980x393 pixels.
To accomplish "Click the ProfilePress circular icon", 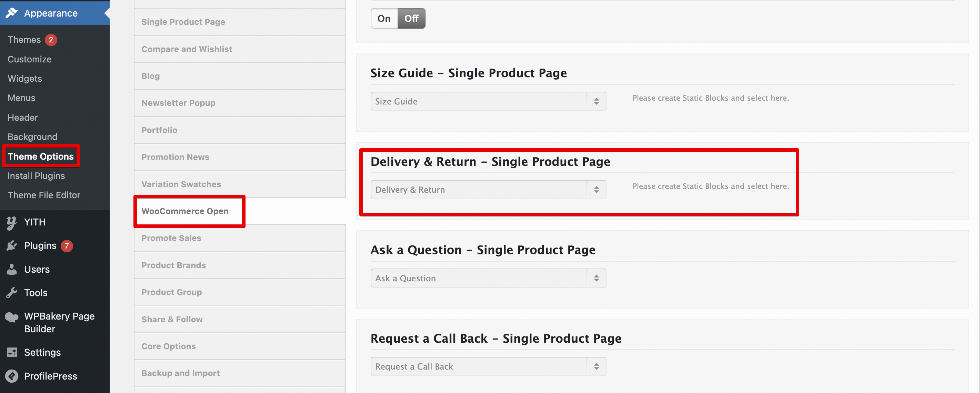I will pos(12,376).
